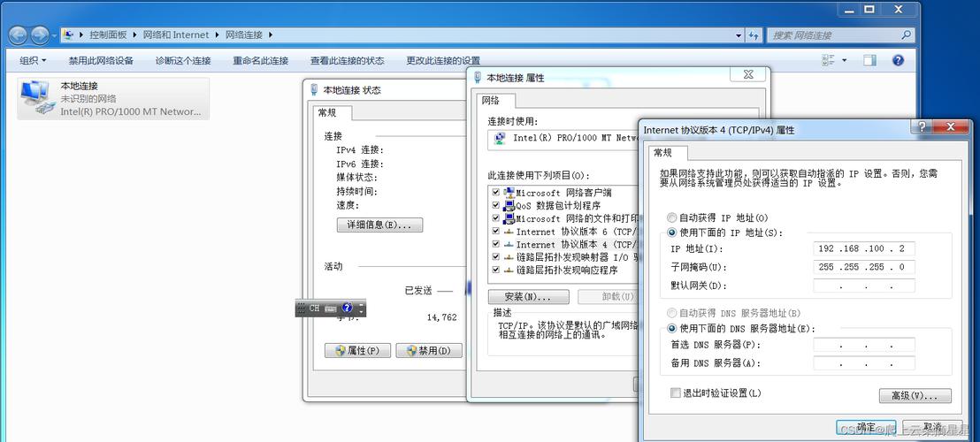Viewport: 980px width, 442px height.
Task: Click the 未识别的网络 status text
Action: pyautogui.click(x=88, y=99)
